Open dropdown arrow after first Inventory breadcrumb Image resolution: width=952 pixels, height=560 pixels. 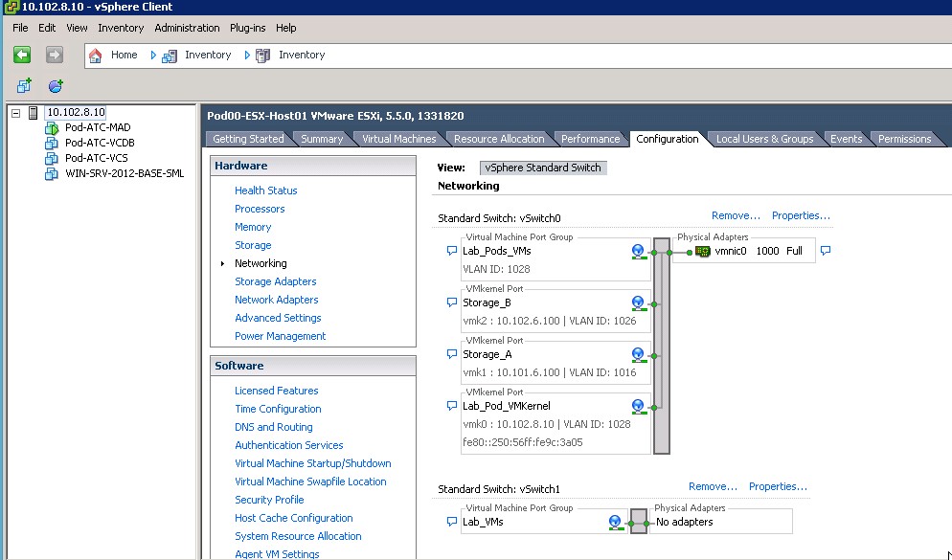[247, 56]
